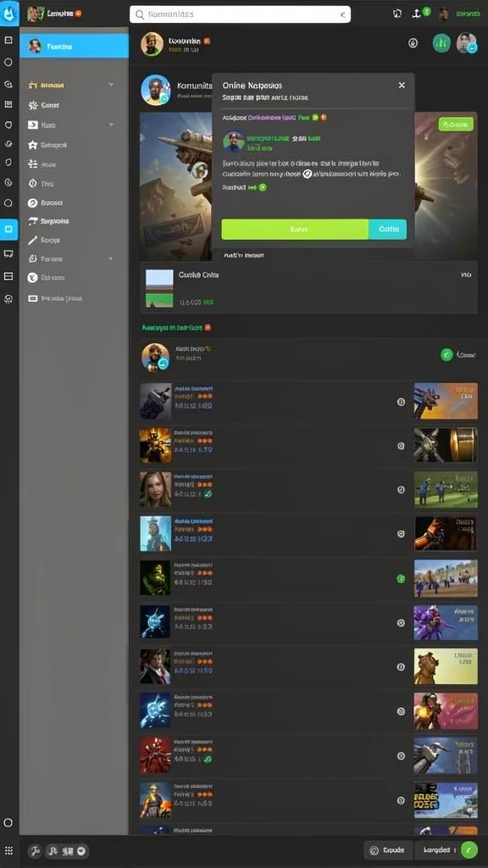
Task: Select the active blue icon in the left rail
Action: point(8,229)
